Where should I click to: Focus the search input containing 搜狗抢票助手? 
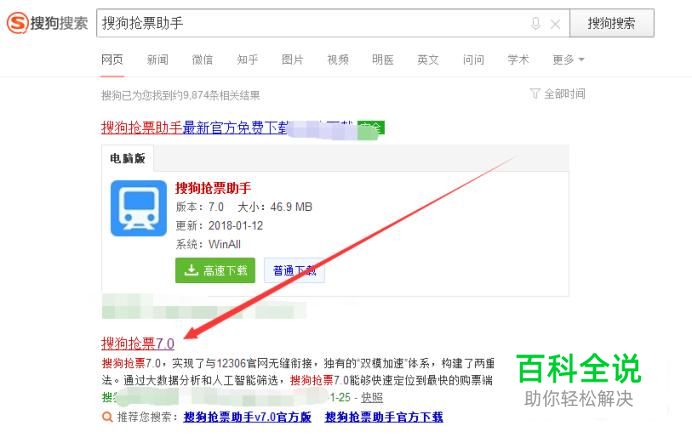[333, 23]
